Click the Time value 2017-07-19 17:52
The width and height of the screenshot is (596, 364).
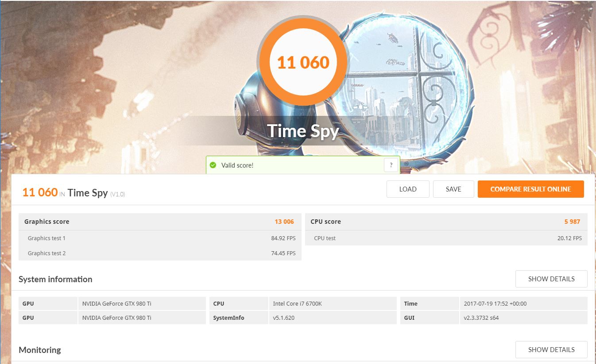tap(495, 304)
